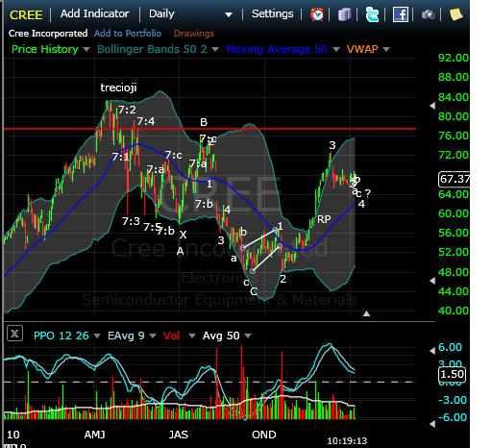This screenshot has height=448, width=492.
Task: Click the Add to Portfolio link
Action: coord(128,34)
